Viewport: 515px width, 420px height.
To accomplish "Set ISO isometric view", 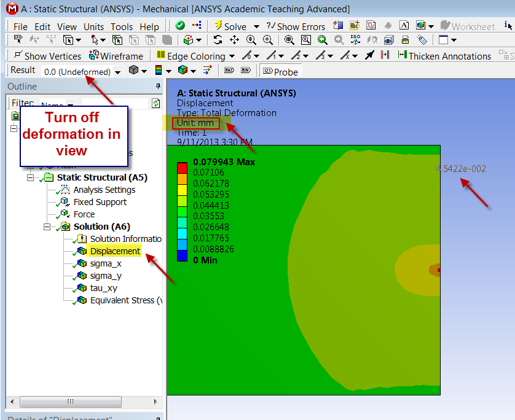I will (355, 40).
